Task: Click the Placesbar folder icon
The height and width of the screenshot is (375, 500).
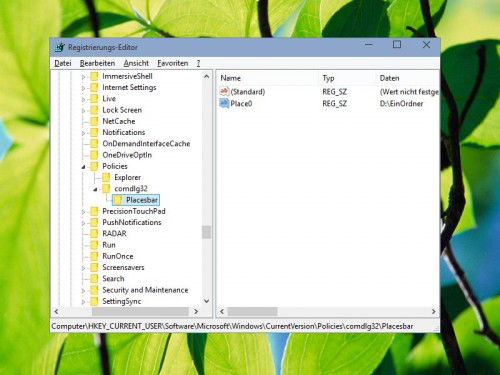Action: (x=118, y=200)
